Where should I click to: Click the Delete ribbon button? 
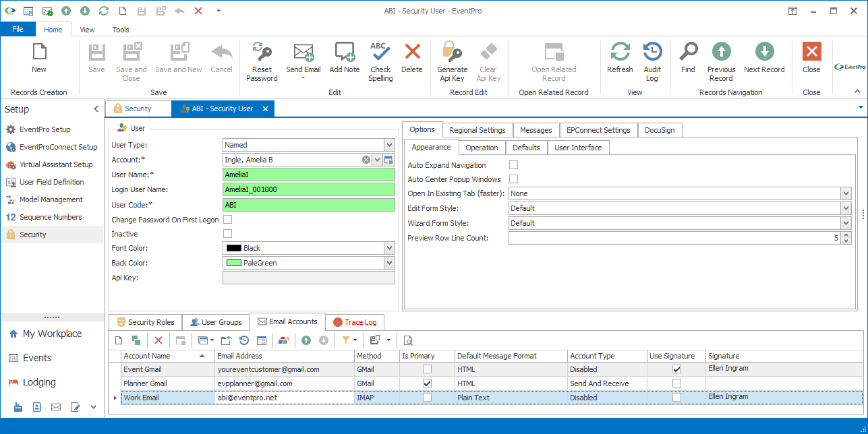(x=412, y=58)
